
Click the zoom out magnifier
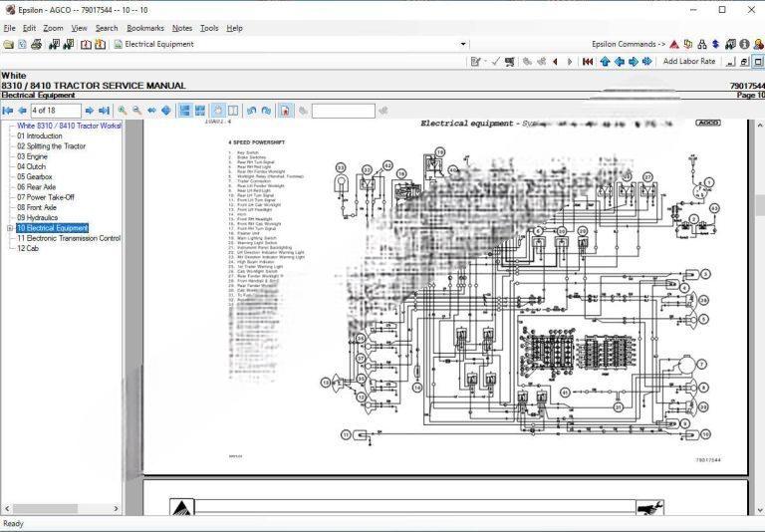[x=136, y=111]
